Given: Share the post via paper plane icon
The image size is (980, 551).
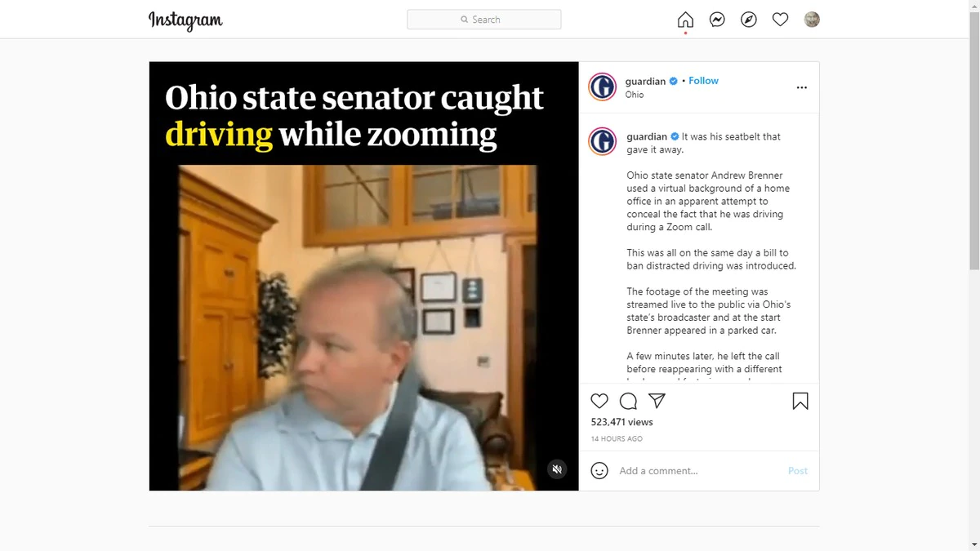Looking at the screenshot, I should (x=657, y=401).
